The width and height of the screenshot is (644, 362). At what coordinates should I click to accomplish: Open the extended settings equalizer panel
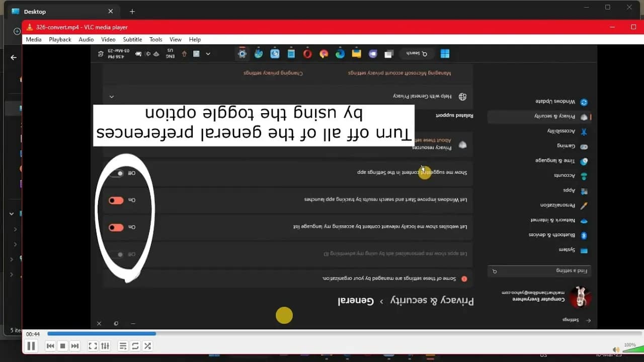(x=105, y=346)
